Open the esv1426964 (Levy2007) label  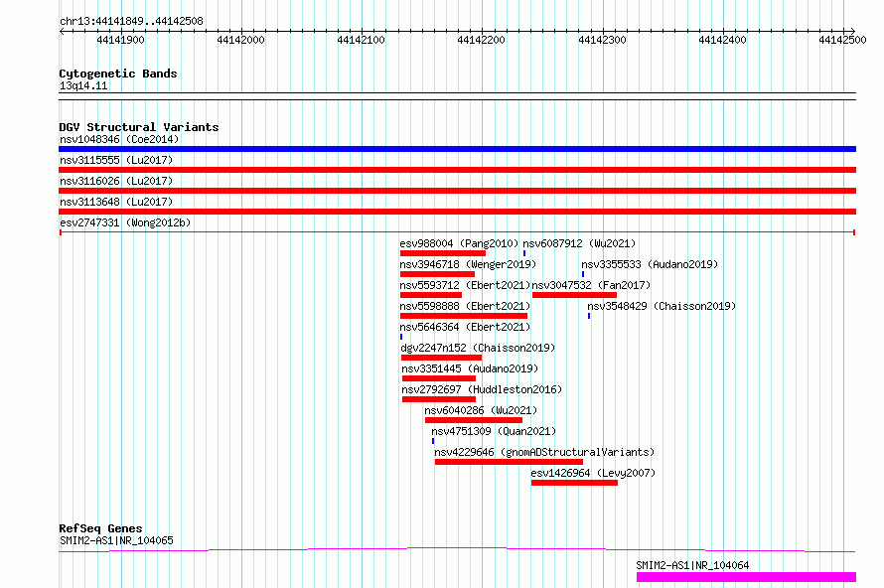tap(593, 473)
